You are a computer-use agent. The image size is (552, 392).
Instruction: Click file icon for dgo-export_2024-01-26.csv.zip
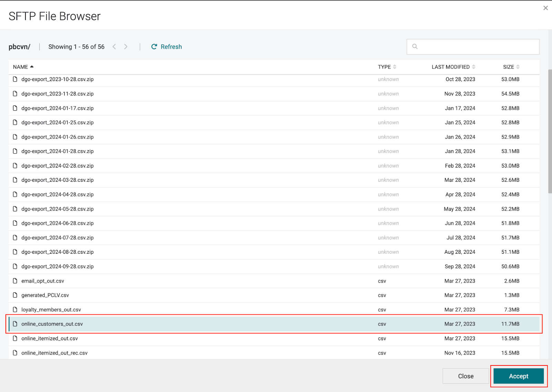(15, 137)
